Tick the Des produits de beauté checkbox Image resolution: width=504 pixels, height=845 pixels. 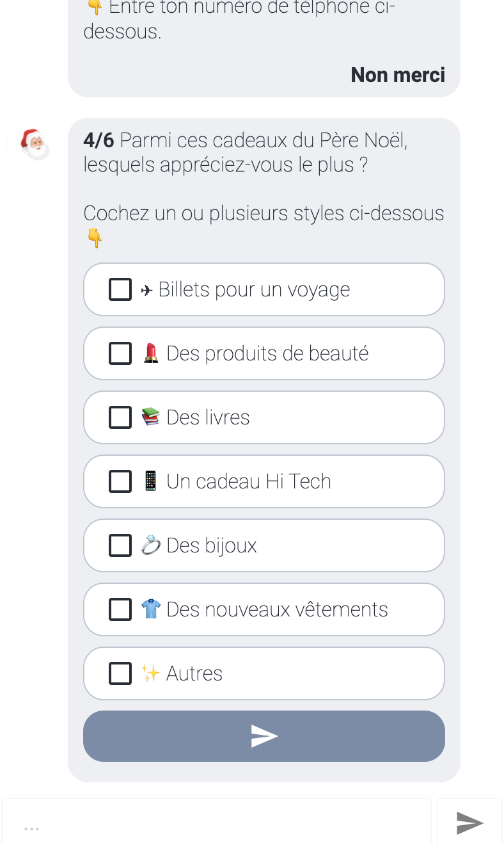120,353
